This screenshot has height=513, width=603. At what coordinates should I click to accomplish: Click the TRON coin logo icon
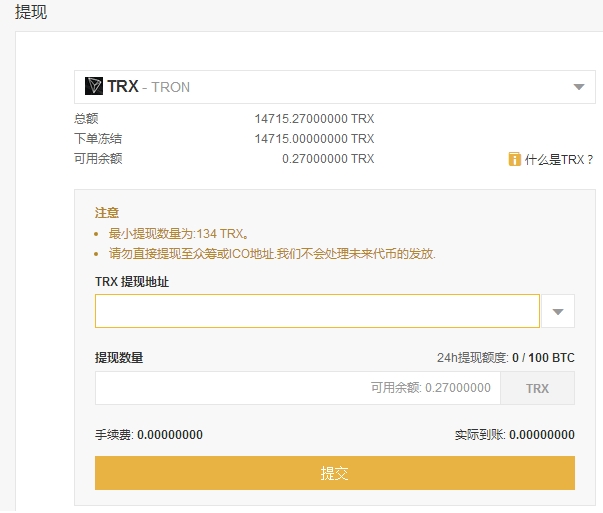(x=94, y=86)
